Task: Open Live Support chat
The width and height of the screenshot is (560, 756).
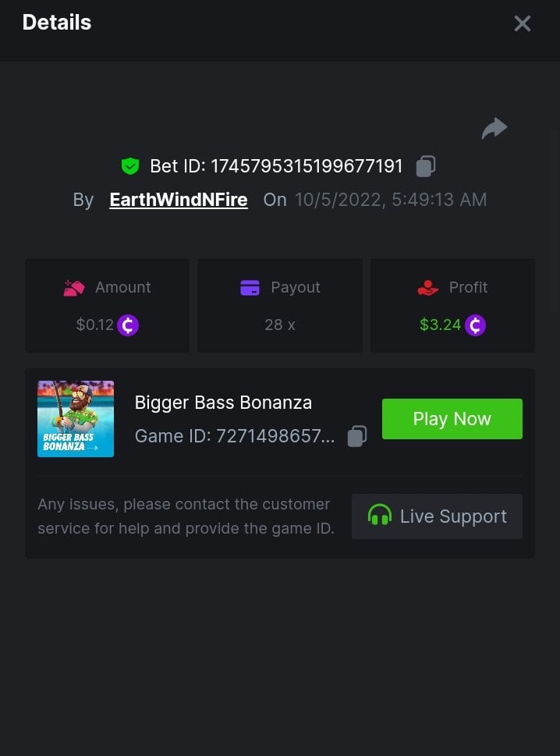Action: (x=437, y=516)
